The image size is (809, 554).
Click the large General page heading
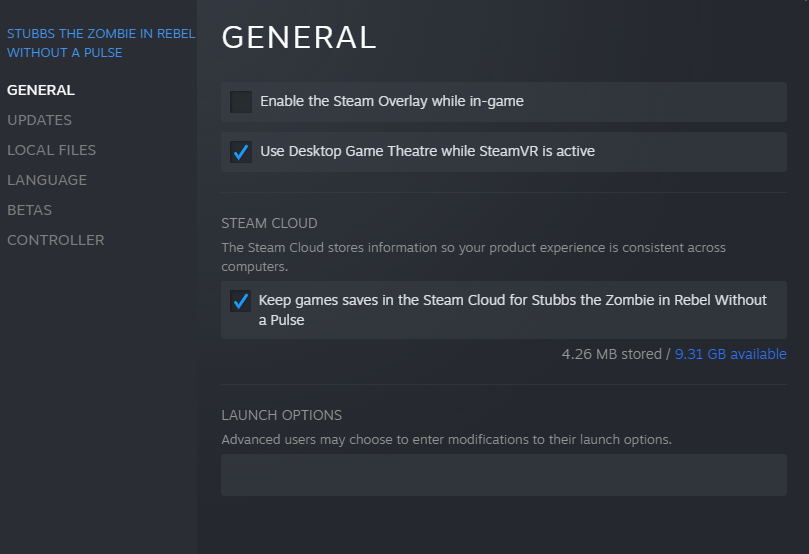tap(298, 37)
